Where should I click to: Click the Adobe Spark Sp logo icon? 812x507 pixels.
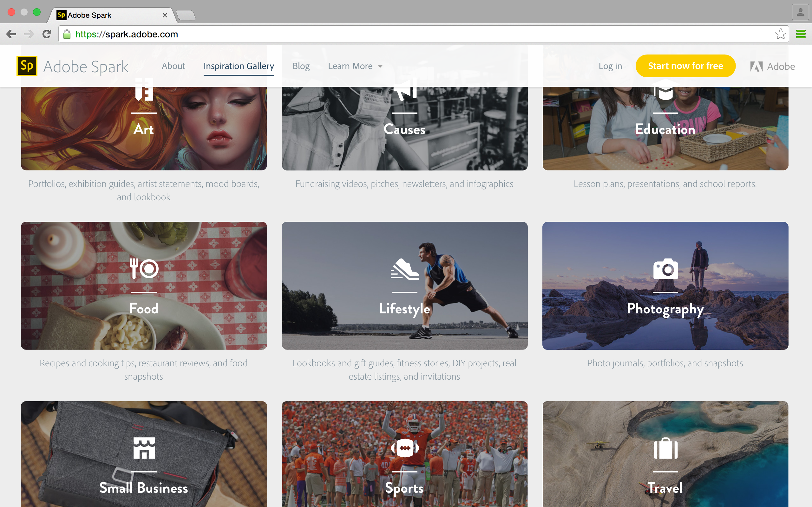pyautogui.click(x=27, y=66)
